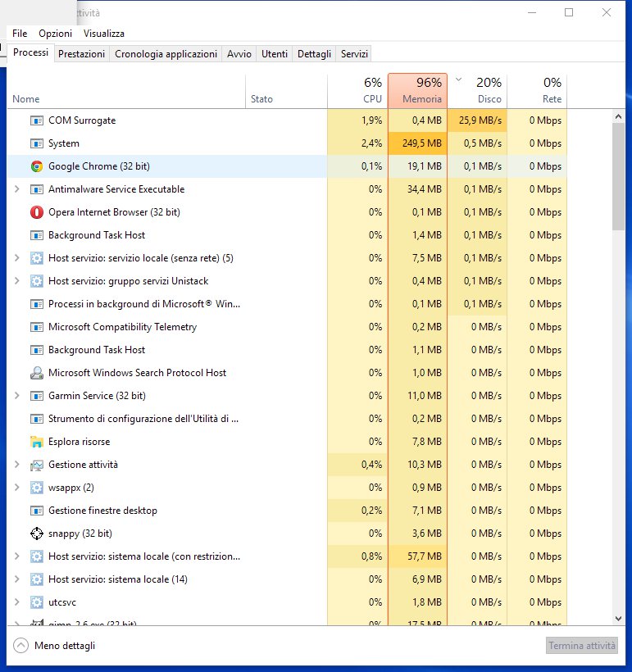This screenshot has width=632, height=672.
Task: Expand Host servizio: servizio locale (senza rete)
Action: pos(16,258)
